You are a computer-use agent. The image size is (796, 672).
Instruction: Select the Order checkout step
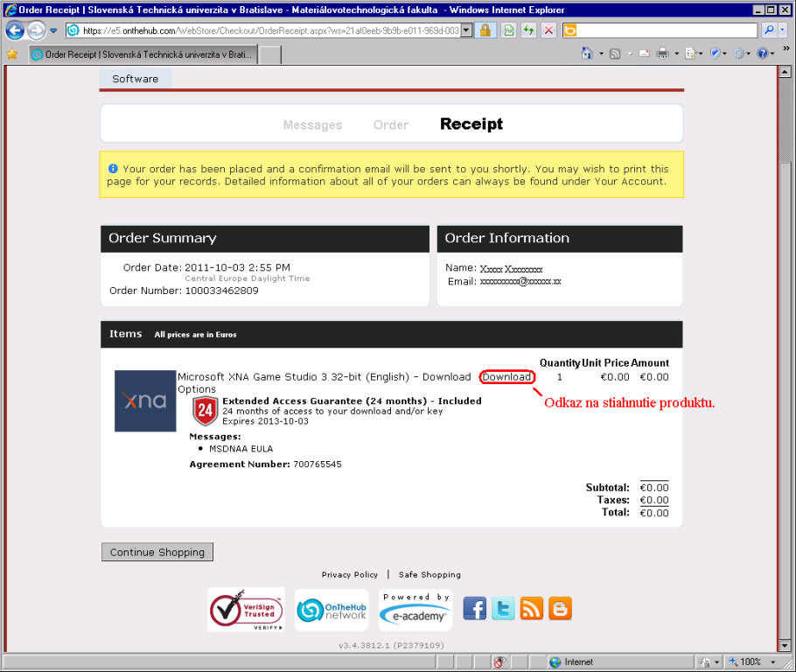(391, 125)
